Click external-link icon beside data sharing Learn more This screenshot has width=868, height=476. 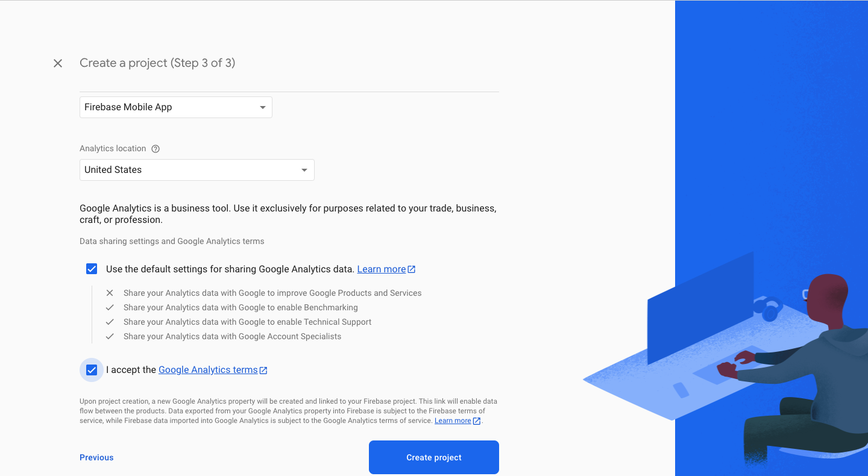[x=412, y=269]
